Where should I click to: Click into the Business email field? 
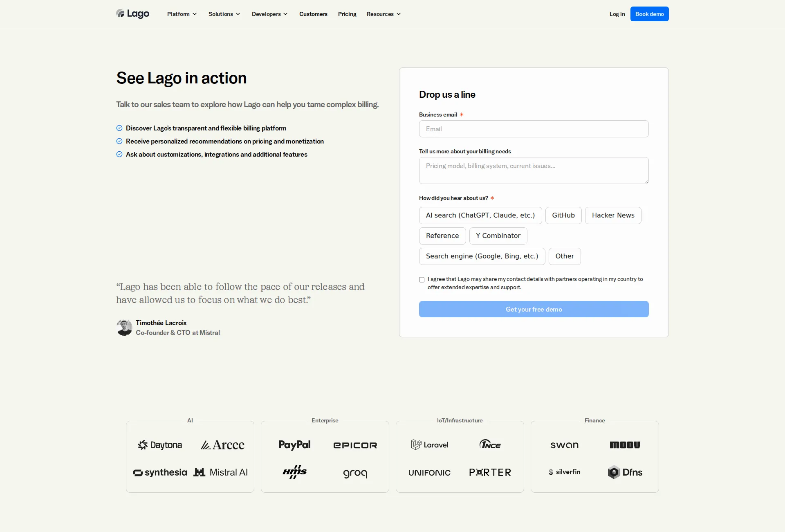[534, 129]
